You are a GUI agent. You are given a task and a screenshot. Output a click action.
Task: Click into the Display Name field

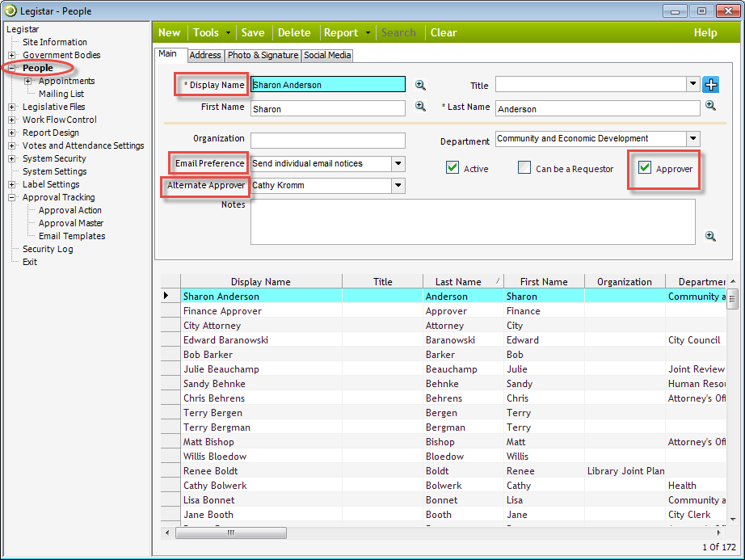pyautogui.click(x=328, y=85)
